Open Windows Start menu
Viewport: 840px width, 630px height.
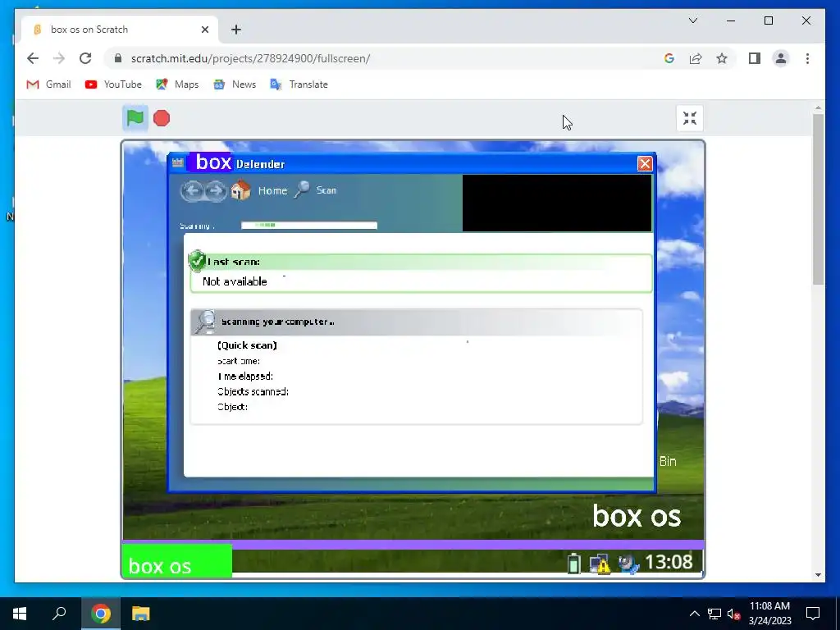20,614
